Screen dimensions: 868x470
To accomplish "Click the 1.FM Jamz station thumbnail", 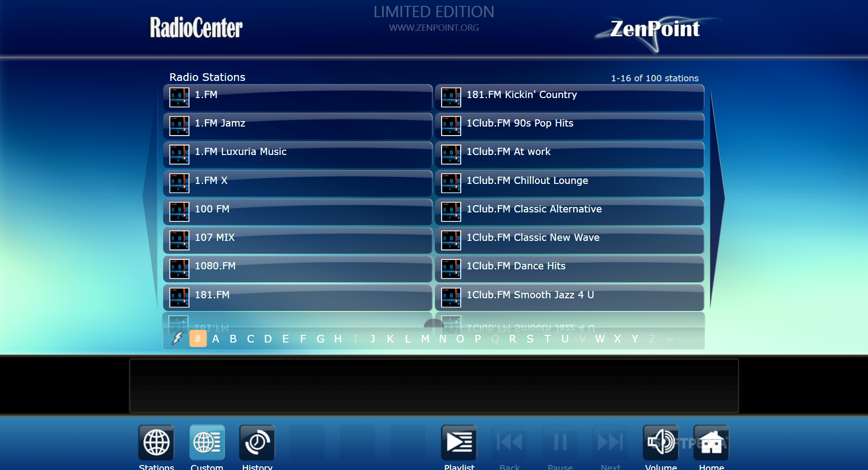I will point(179,126).
